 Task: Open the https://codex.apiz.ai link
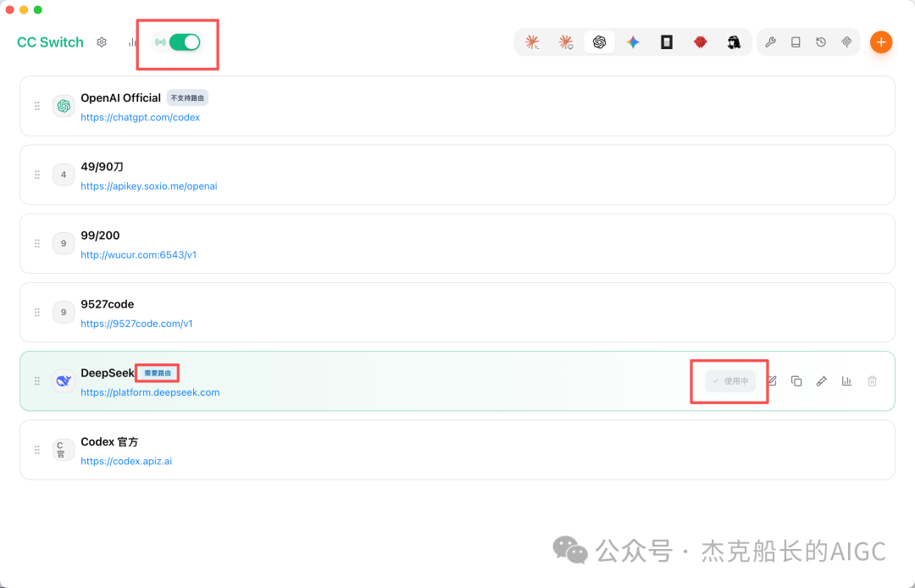point(126,462)
